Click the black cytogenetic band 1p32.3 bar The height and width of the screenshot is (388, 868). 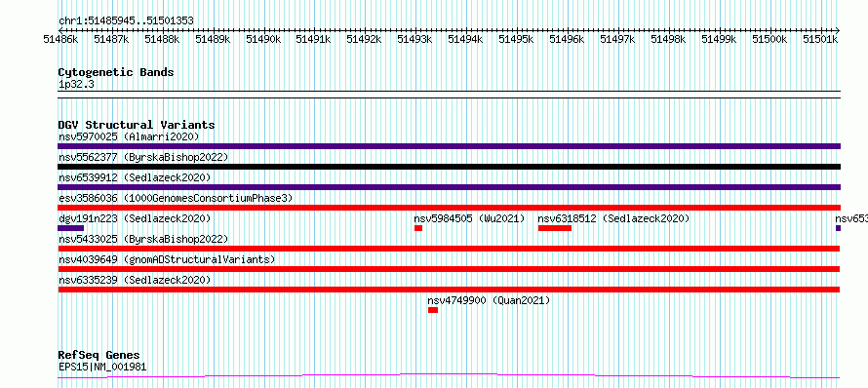coord(449,95)
